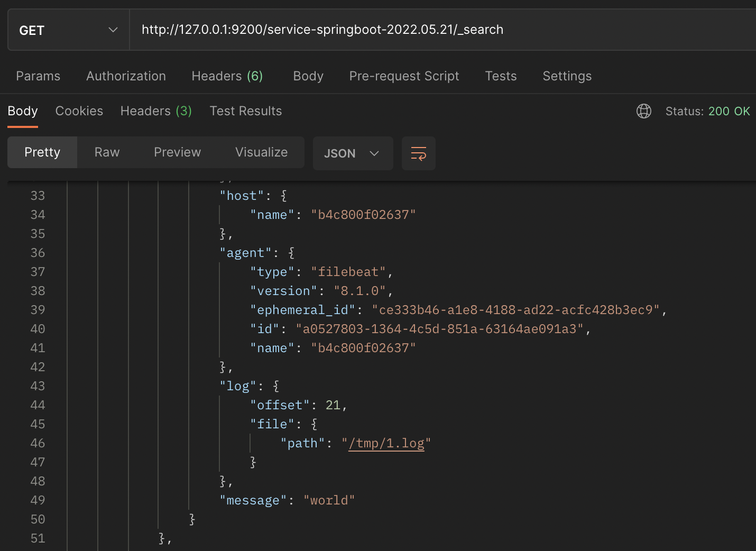Click the network globe icon
Image resolution: width=756 pixels, height=551 pixels.
pos(643,111)
